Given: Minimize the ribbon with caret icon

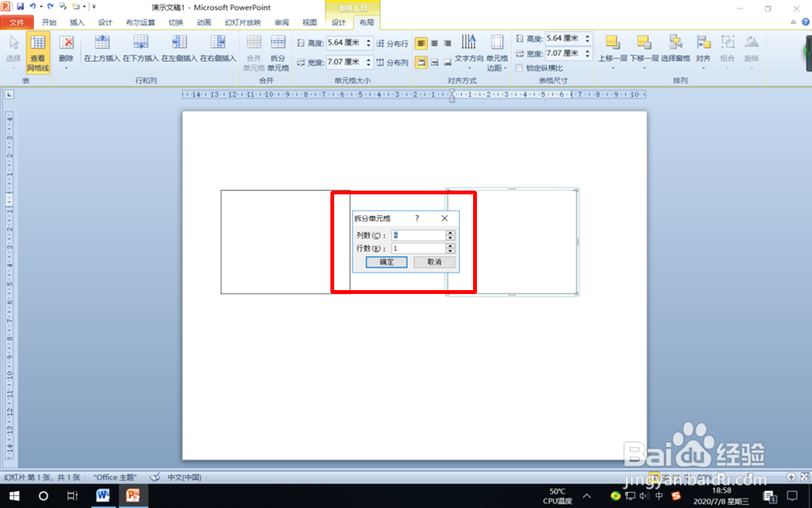Looking at the screenshot, I should coord(793,22).
